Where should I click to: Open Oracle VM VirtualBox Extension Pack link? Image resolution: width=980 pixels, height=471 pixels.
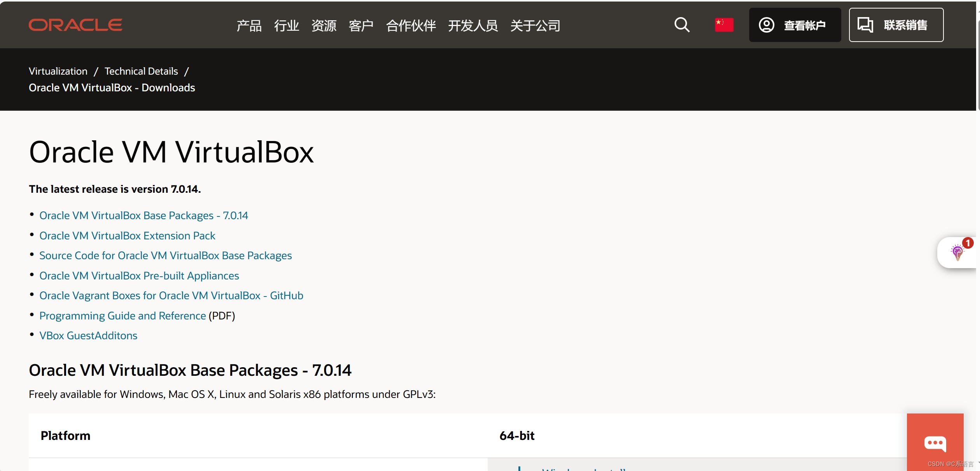coord(127,235)
